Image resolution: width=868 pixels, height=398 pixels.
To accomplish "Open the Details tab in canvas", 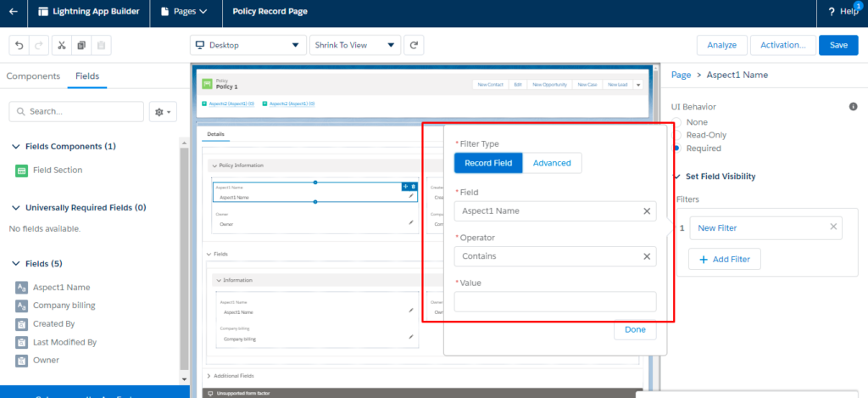I will tap(215, 134).
